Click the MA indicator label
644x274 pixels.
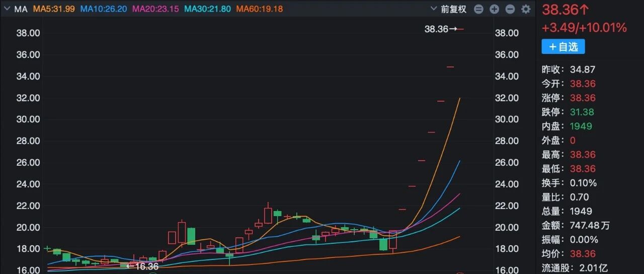[x=21, y=9]
